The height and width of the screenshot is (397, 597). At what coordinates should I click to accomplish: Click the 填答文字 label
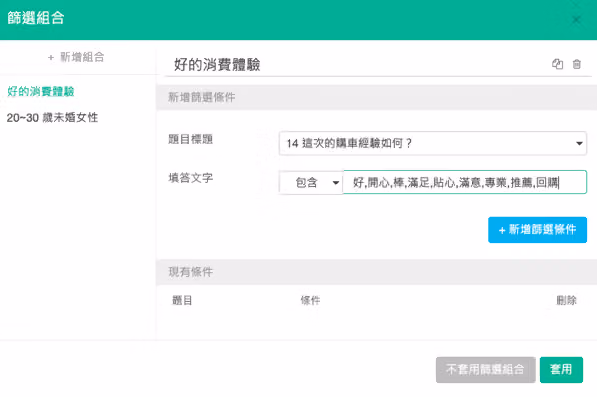point(191,178)
